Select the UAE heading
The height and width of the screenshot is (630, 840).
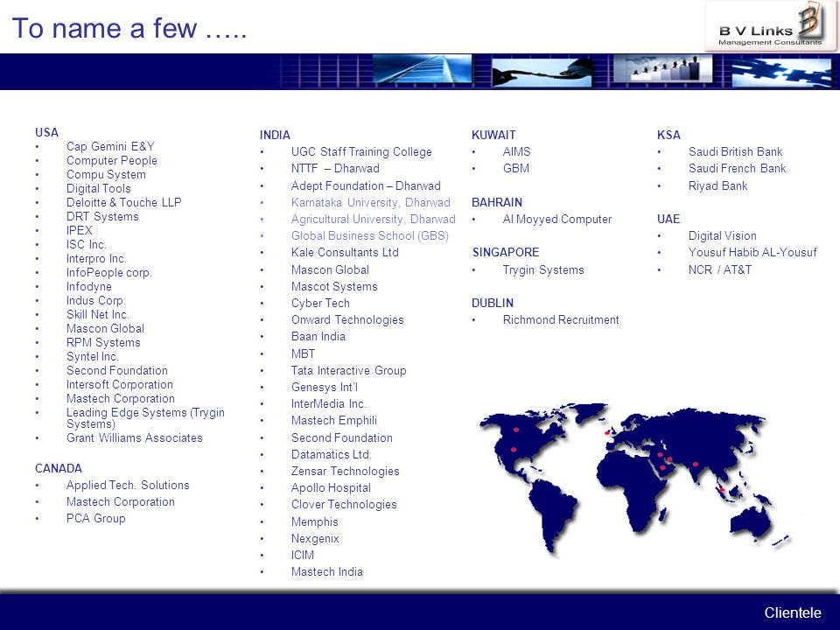click(x=668, y=219)
